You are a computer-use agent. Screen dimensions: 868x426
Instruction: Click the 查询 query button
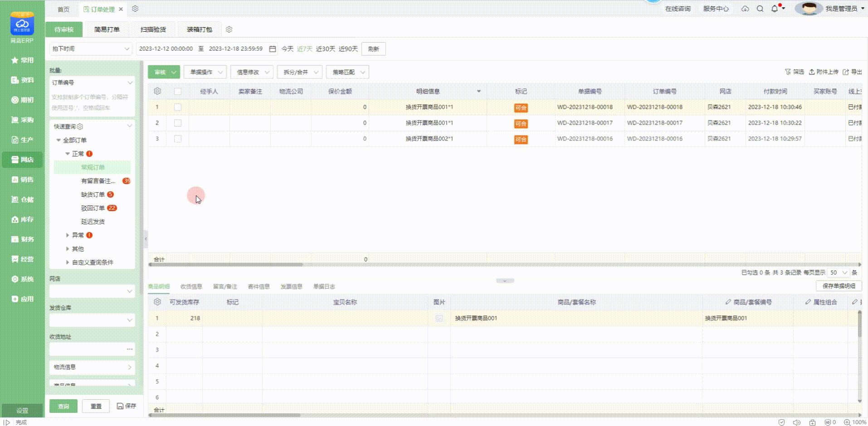pyautogui.click(x=63, y=406)
